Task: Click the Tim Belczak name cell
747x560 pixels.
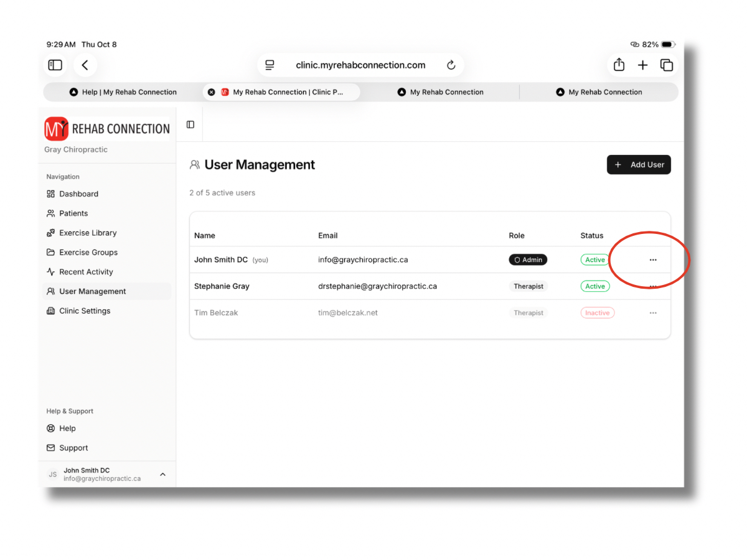Action: [216, 312]
